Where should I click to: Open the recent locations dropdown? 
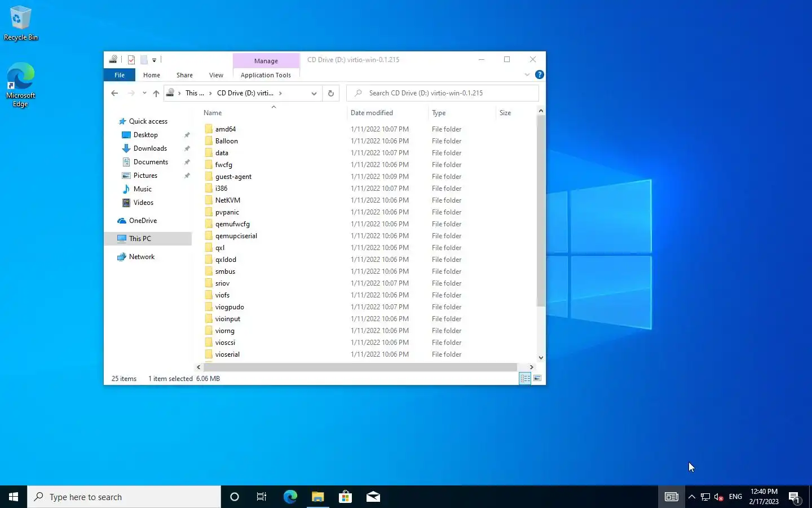[144, 93]
